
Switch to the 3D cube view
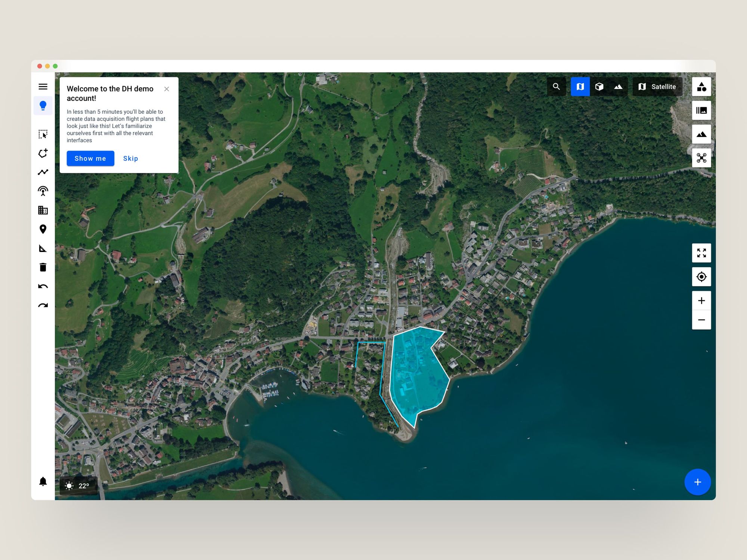pos(599,87)
